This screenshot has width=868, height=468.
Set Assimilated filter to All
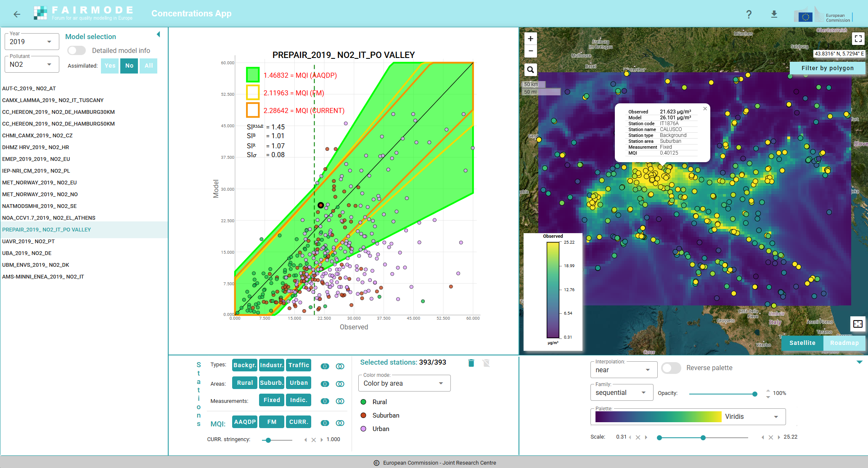148,66
